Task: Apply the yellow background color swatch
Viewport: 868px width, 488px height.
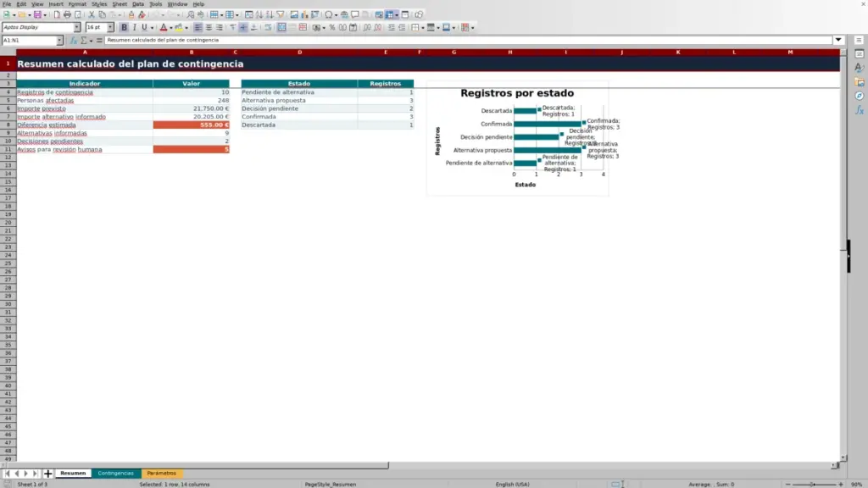Action: pyautogui.click(x=179, y=27)
